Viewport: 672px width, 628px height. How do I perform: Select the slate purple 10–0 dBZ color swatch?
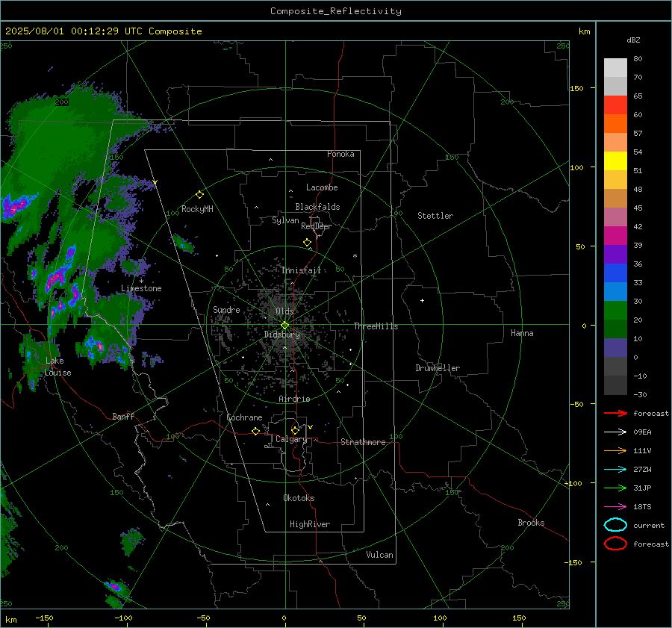(615, 348)
